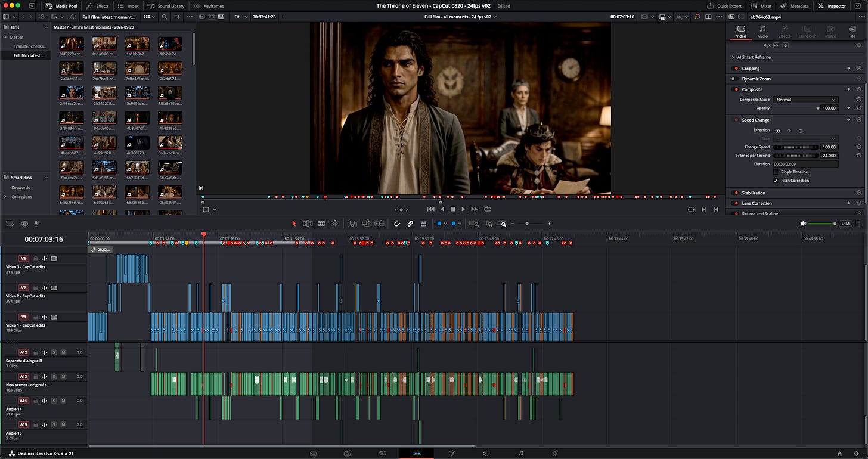Open the Index panel

coord(128,6)
